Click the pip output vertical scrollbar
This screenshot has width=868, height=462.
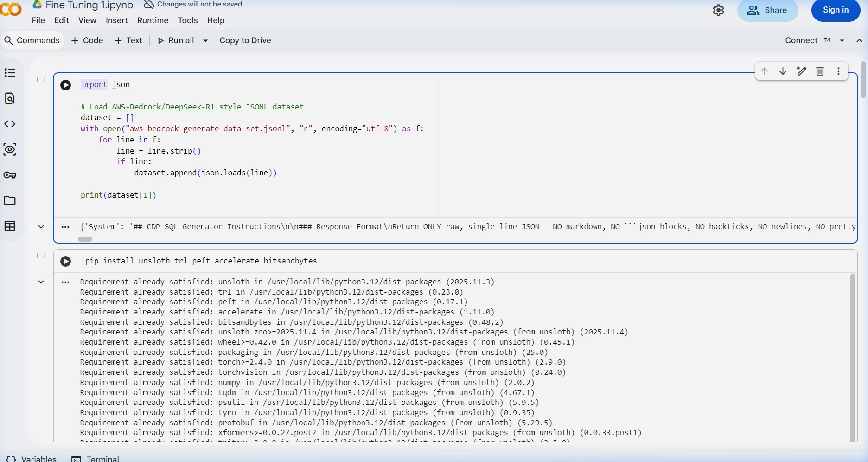tap(853, 357)
